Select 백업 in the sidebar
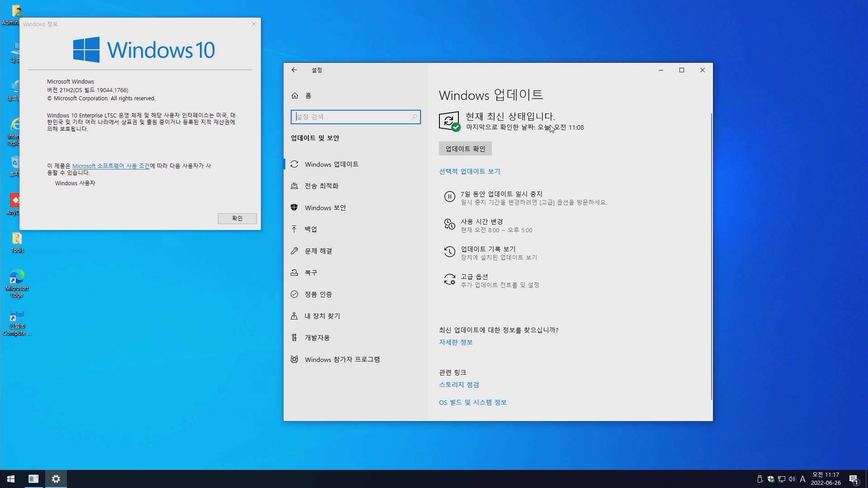This screenshot has height=488, width=868. point(355,230)
